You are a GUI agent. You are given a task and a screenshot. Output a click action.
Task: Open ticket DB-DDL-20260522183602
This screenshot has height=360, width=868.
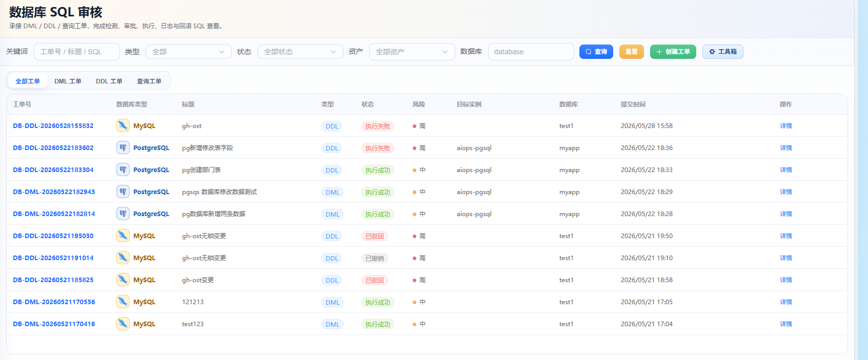point(53,147)
